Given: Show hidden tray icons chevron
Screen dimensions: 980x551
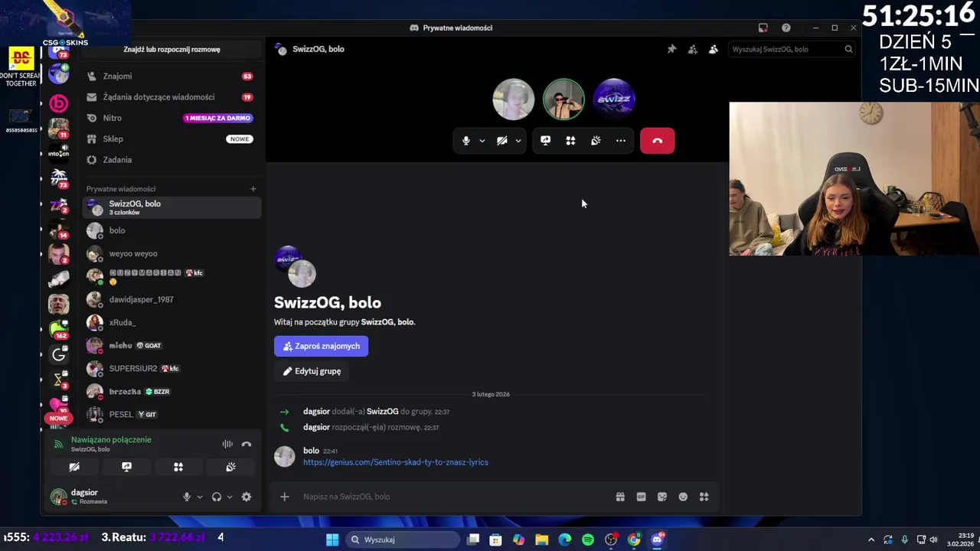Looking at the screenshot, I should [x=871, y=540].
